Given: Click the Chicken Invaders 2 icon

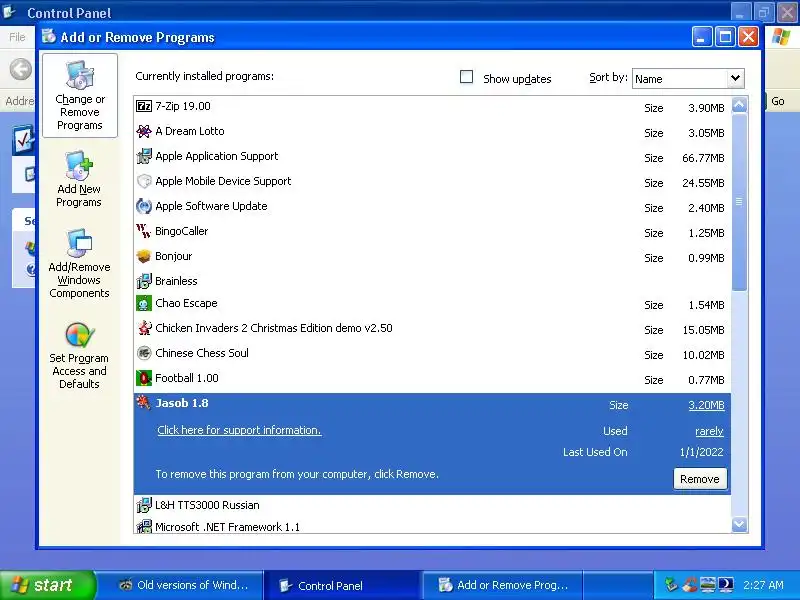Looking at the screenshot, I should coord(144,328).
